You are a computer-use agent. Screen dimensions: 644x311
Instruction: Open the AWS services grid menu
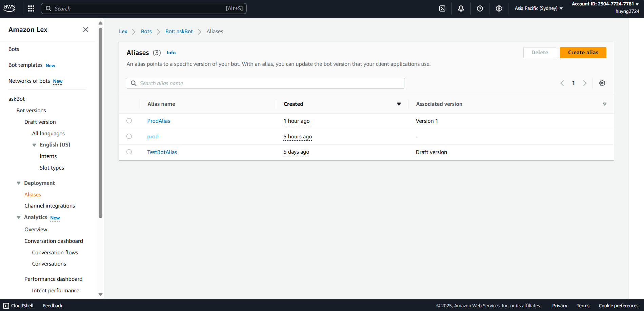(31, 8)
